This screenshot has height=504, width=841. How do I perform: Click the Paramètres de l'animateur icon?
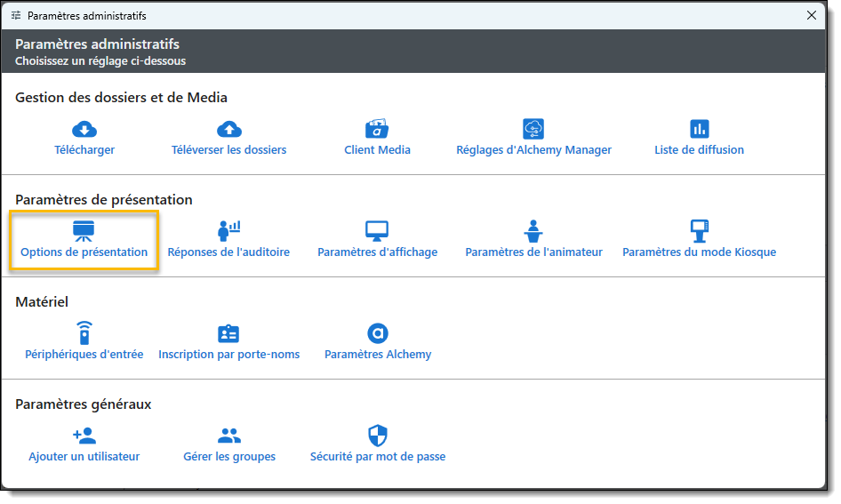point(533,231)
